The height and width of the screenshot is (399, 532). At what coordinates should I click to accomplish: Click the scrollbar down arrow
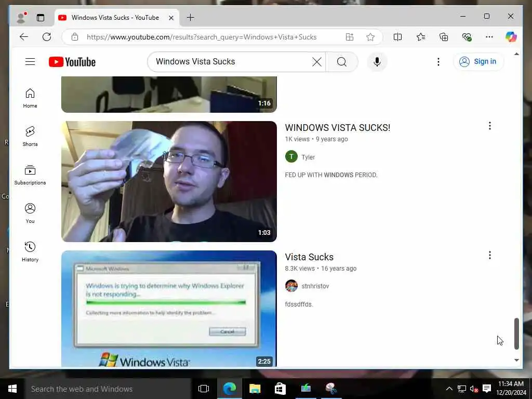pyautogui.click(x=516, y=360)
